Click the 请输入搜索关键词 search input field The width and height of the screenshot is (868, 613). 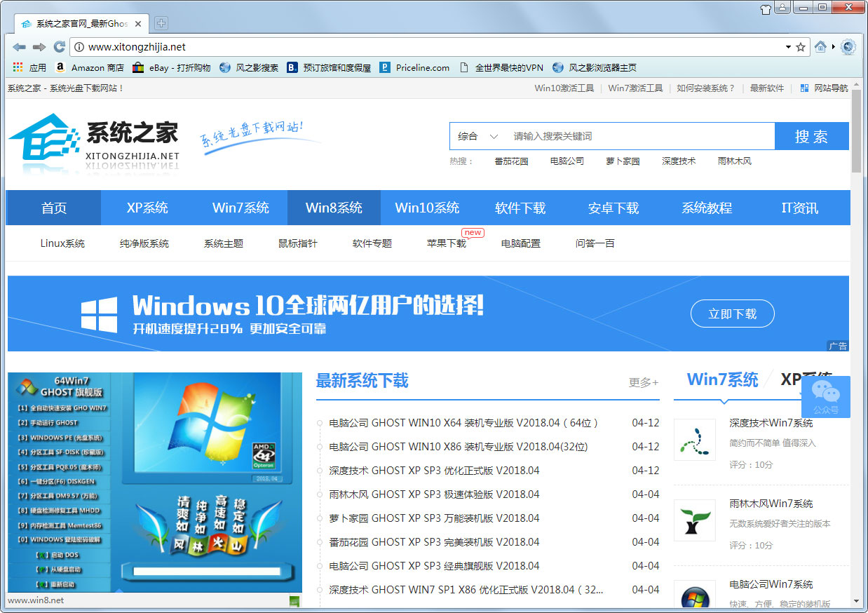pyautogui.click(x=638, y=136)
